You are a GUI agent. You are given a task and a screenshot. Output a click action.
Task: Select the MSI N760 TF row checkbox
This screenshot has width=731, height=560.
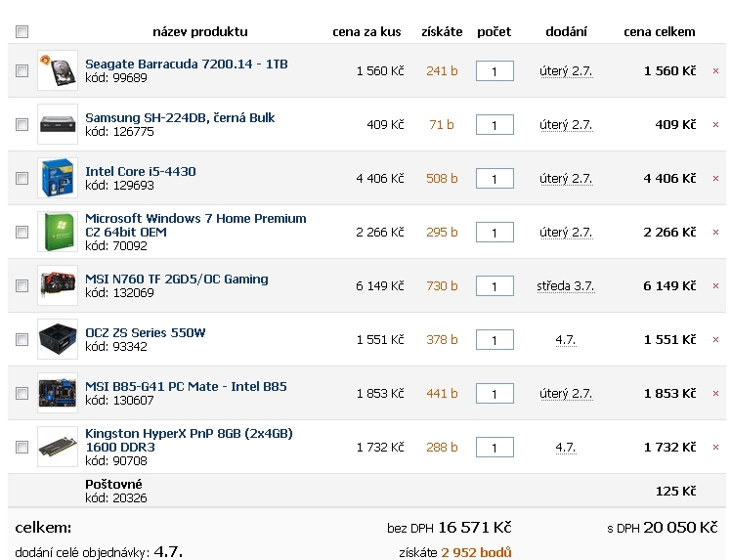22,285
